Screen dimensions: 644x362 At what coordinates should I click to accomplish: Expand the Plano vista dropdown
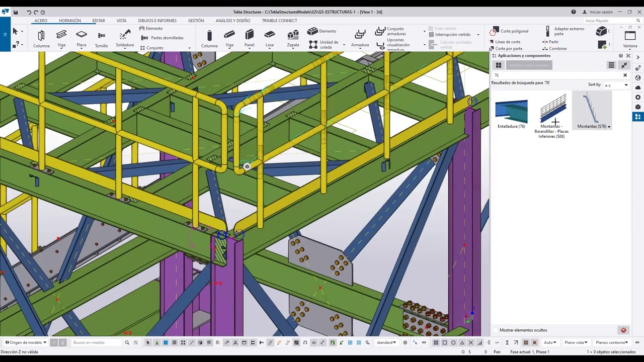(x=576, y=342)
